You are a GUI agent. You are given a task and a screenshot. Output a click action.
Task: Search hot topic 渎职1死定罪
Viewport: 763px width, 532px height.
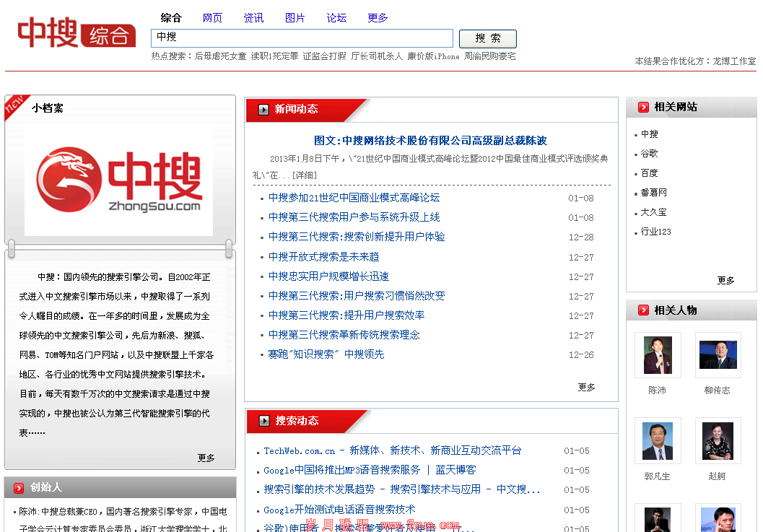pyautogui.click(x=274, y=56)
